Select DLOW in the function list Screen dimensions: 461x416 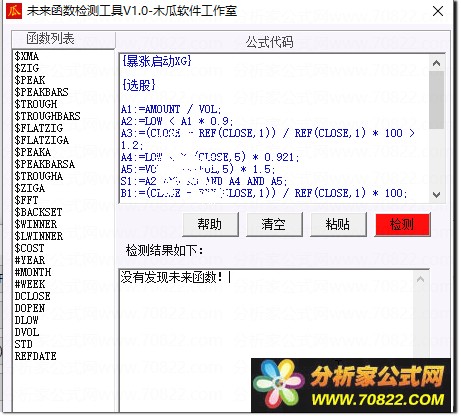26,320
